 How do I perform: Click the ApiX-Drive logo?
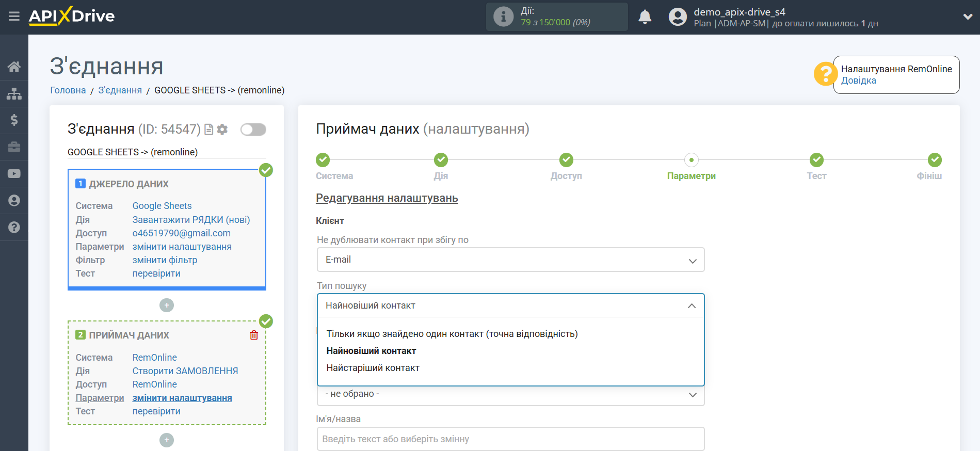72,16
